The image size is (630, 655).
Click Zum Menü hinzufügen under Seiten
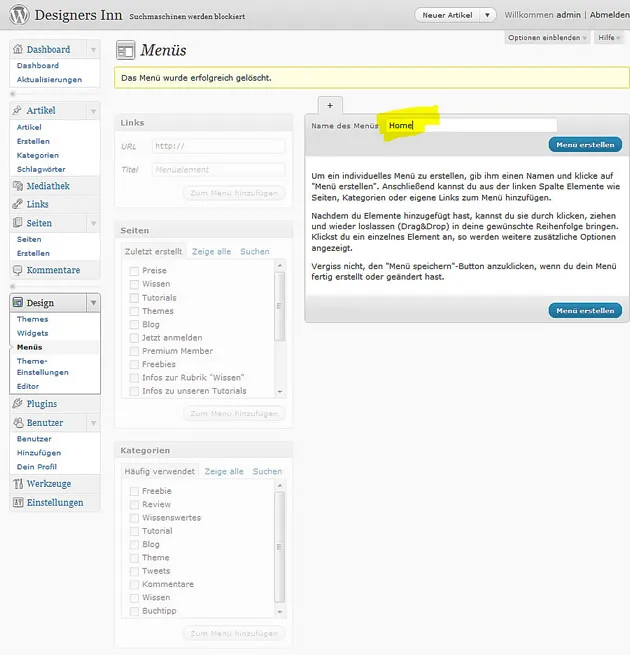point(234,413)
